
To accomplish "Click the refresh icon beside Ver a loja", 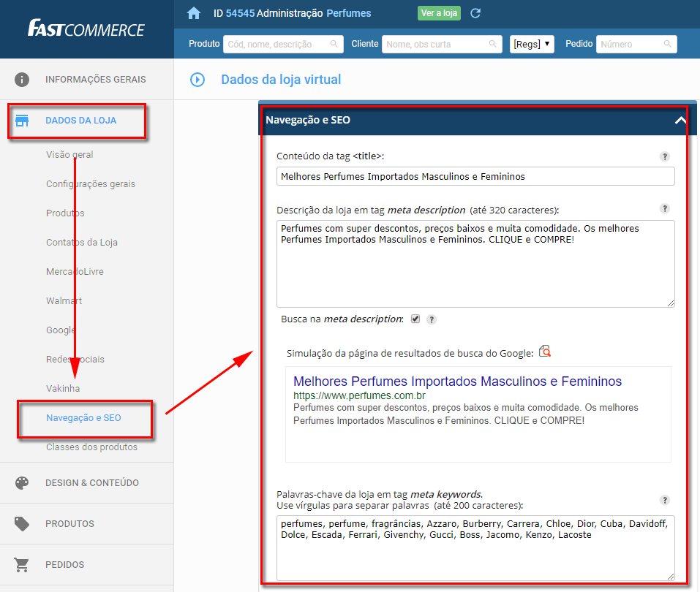I will click(x=475, y=13).
